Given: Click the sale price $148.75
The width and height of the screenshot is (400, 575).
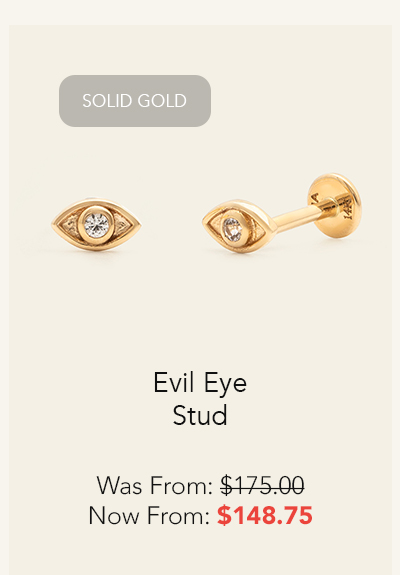Looking at the screenshot, I should pyautogui.click(x=265, y=515).
